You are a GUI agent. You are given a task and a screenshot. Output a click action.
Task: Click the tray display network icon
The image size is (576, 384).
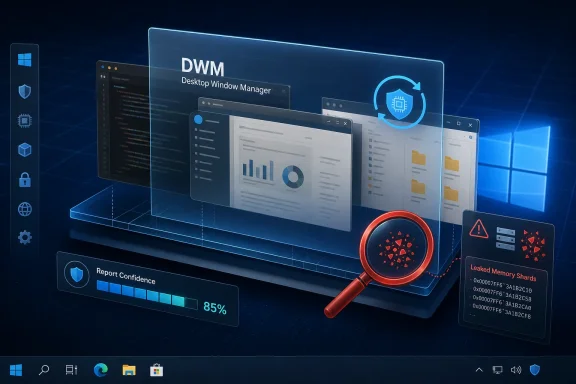pos(497,370)
